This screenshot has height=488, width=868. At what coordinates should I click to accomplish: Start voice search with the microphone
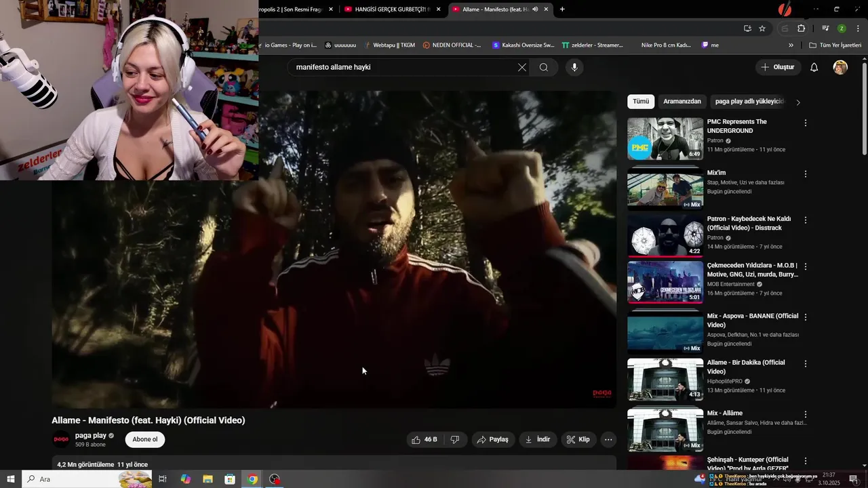tap(574, 67)
